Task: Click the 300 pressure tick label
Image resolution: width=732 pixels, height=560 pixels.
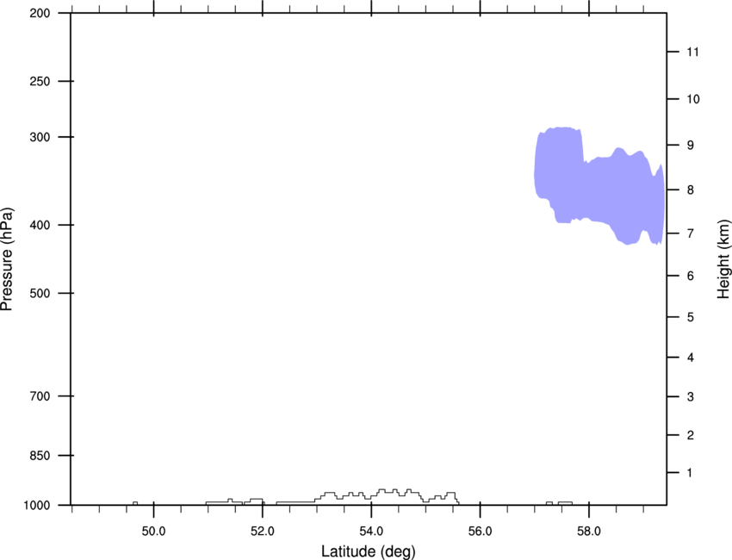Action: coord(40,137)
